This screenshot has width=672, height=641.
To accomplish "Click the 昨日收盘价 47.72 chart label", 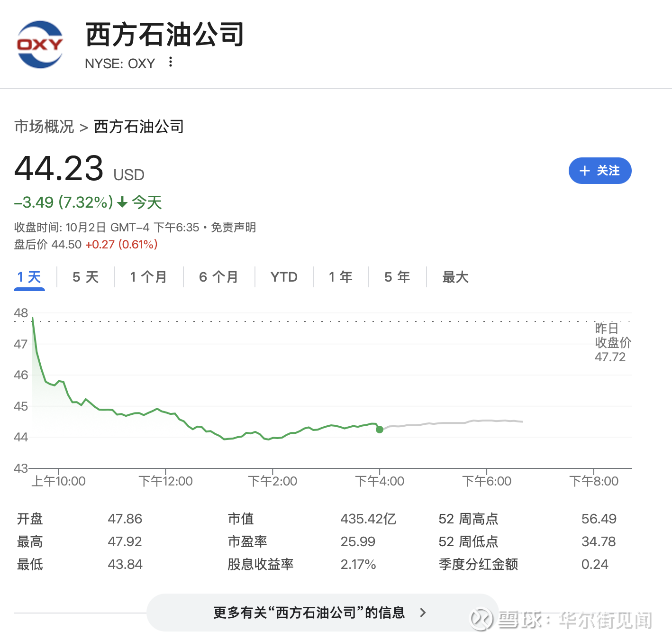I will [613, 342].
